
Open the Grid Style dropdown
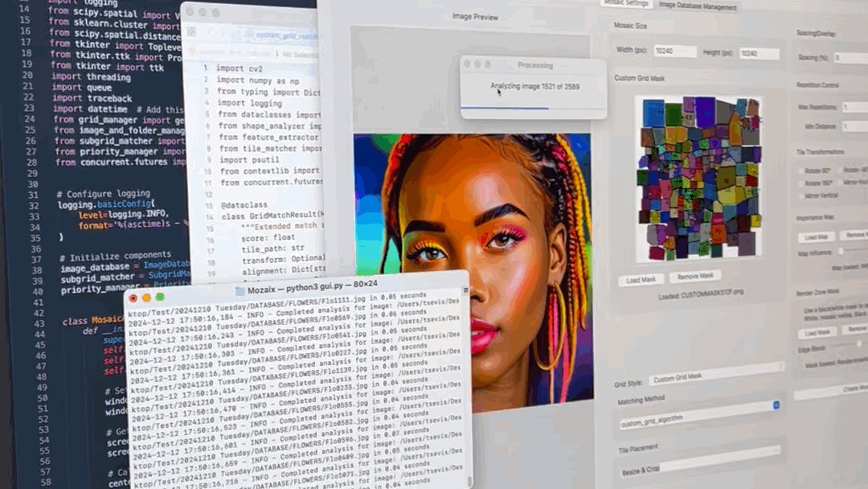pos(717,374)
